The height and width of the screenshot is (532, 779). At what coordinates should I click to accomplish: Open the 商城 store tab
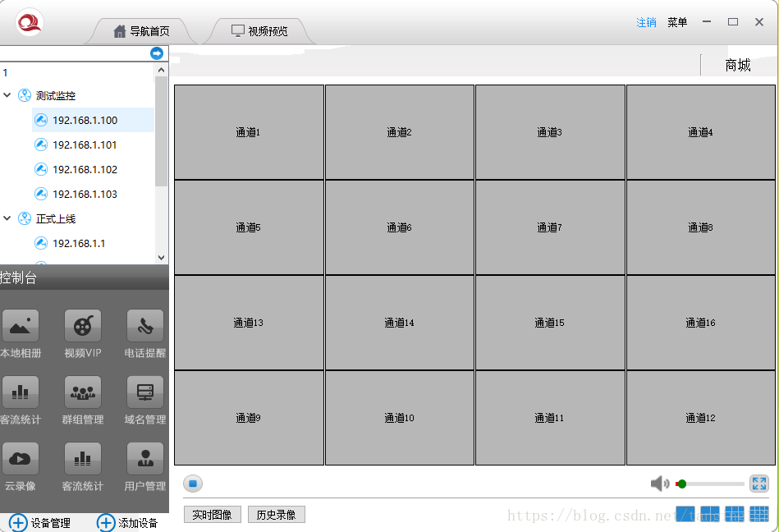pyautogui.click(x=738, y=65)
